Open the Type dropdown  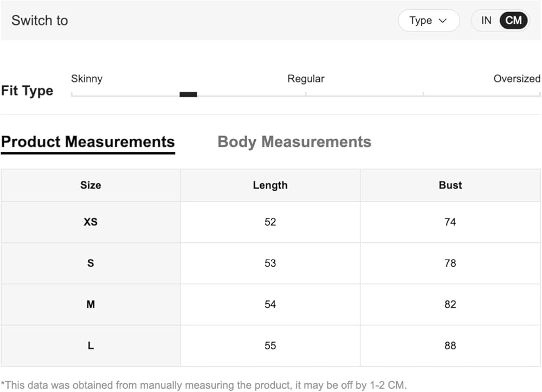[x=429, y=21]
